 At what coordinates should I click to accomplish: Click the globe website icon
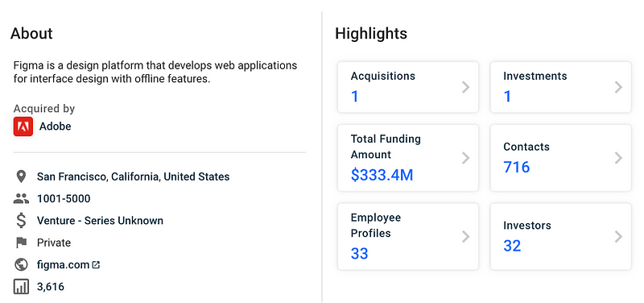[21, 265]
